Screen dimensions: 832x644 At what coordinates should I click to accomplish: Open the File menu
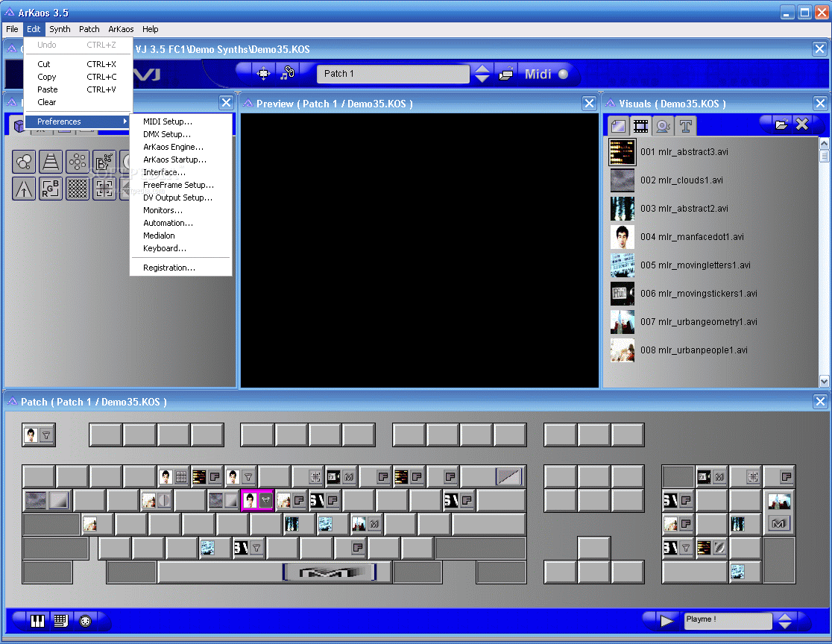point(12,29)
